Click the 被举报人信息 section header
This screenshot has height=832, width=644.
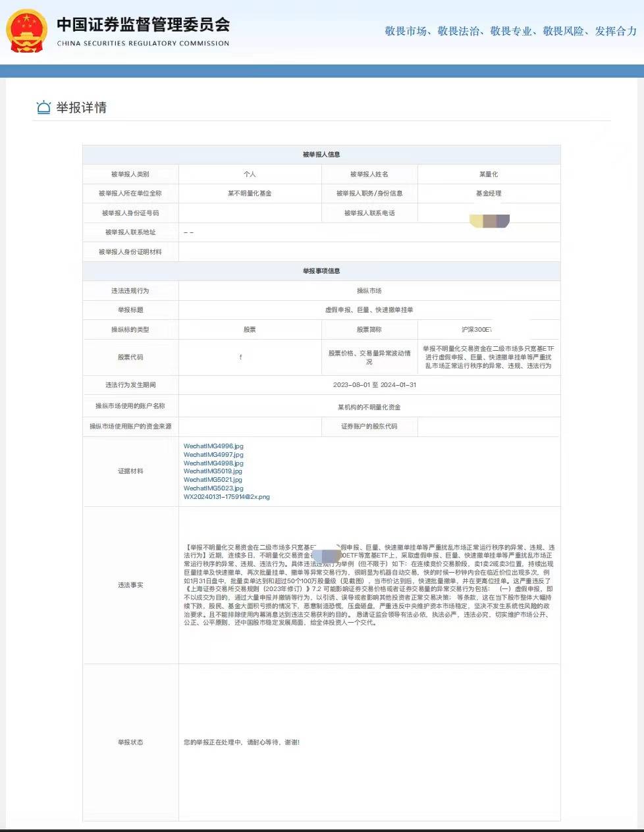point(321,155)
